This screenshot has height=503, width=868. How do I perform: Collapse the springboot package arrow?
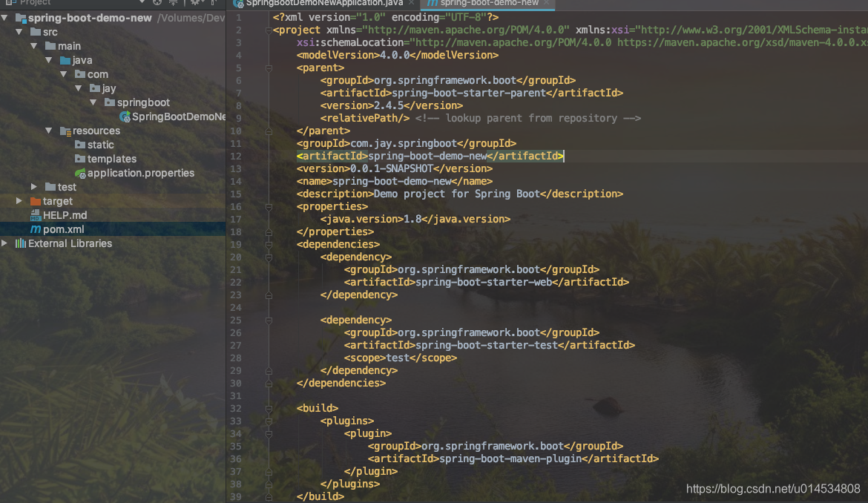pos(93,102)
